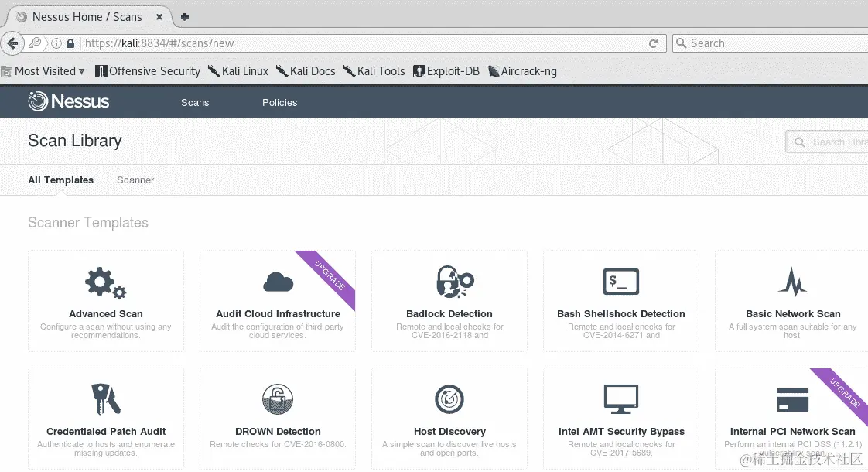Open the Most Visited bookmarks dropdown
The image size is (868, 472).
(43, 71)
